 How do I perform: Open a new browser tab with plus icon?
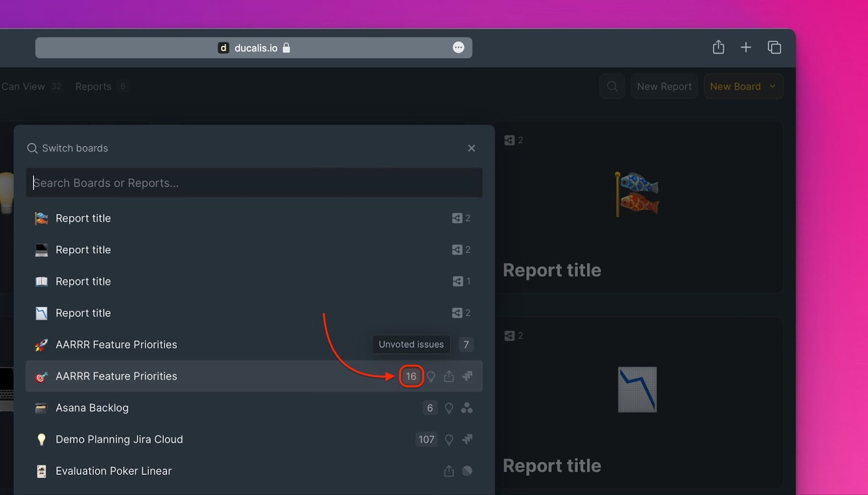pos(746,48)
